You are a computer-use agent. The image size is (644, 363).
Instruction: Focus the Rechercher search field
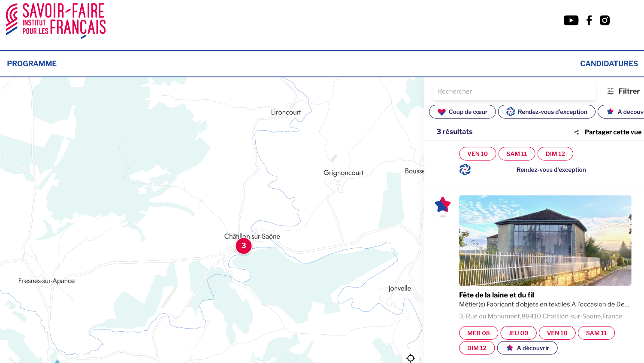click(514, 92)
